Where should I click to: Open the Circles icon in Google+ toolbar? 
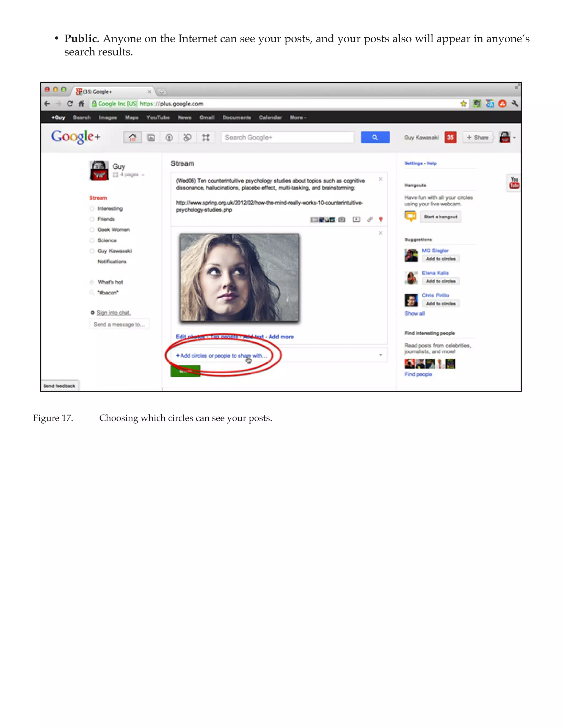pos(187,137)
